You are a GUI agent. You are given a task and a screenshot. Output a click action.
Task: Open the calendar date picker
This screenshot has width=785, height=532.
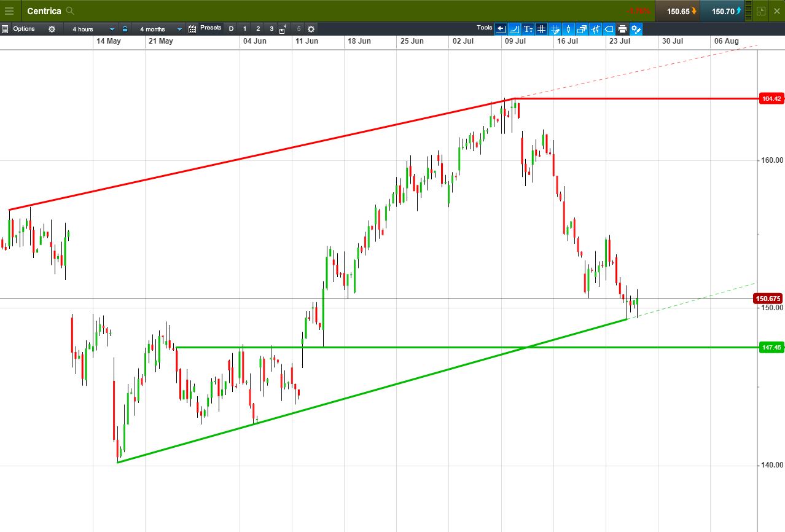coord(192,29)
